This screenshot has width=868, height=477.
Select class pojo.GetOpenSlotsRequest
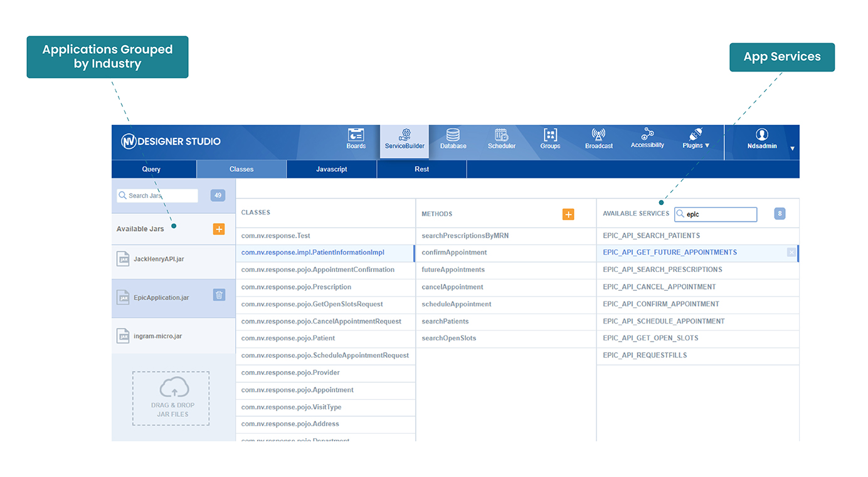325,304
